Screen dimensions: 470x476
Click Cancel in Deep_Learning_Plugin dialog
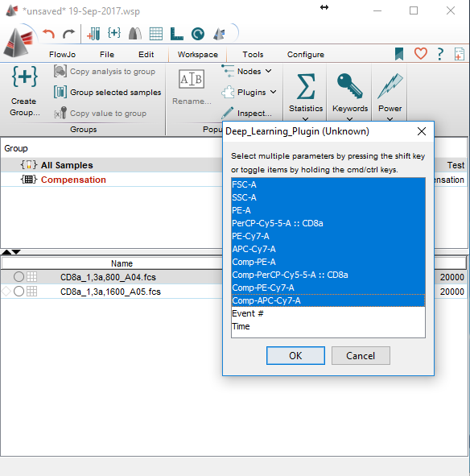tap(361, 355)
